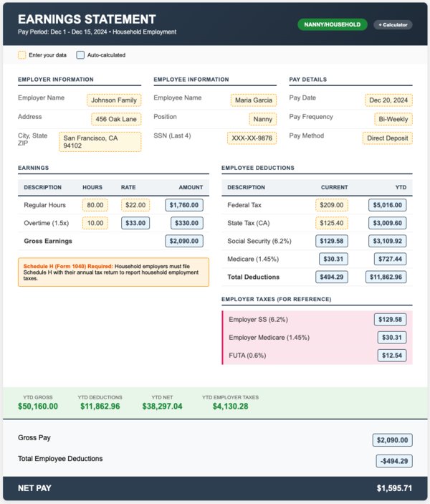This screenshot has width=430, height=504.
Task: Change the Pay Frequency 'Bi-Weekly' field
Action: (x=393, y=119)
